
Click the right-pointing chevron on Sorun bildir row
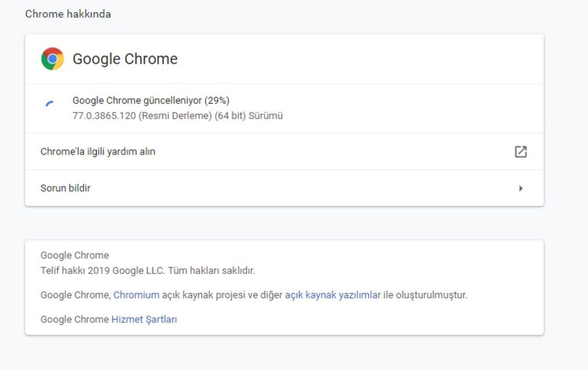click(x=521, y=188)
